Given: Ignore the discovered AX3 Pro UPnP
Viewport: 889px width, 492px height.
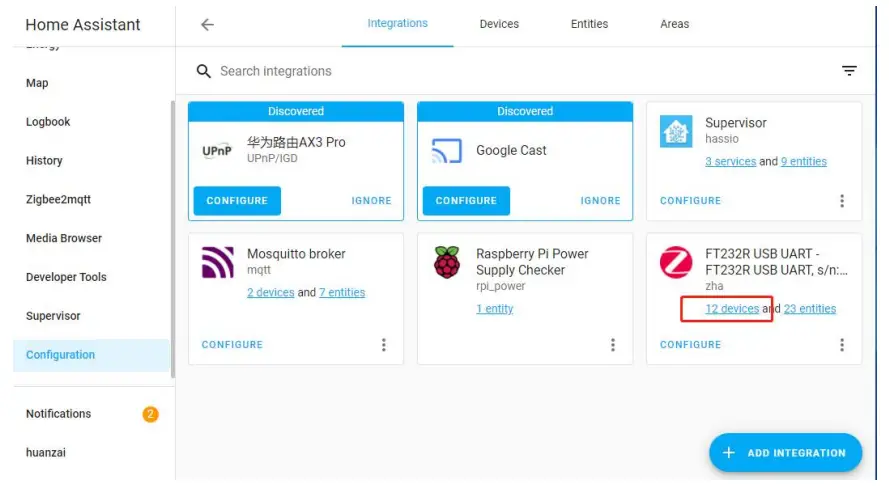Looking at the screenshot, I should tap(371, 201).
